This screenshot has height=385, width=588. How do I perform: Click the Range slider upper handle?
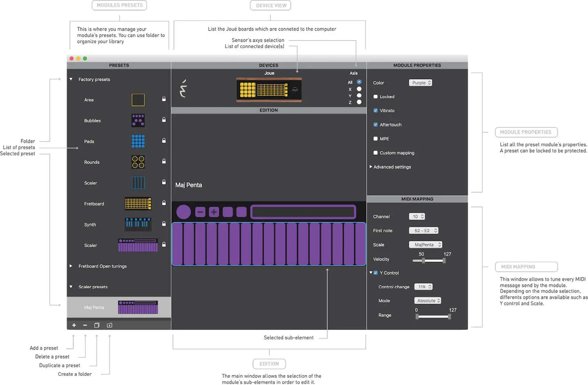pos(449,316)
